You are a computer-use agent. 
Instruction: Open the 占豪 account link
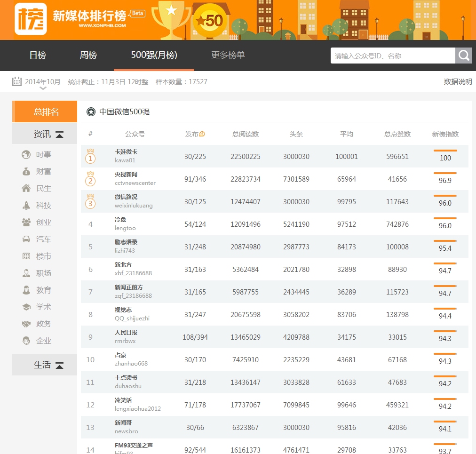[x=120, y=355]
